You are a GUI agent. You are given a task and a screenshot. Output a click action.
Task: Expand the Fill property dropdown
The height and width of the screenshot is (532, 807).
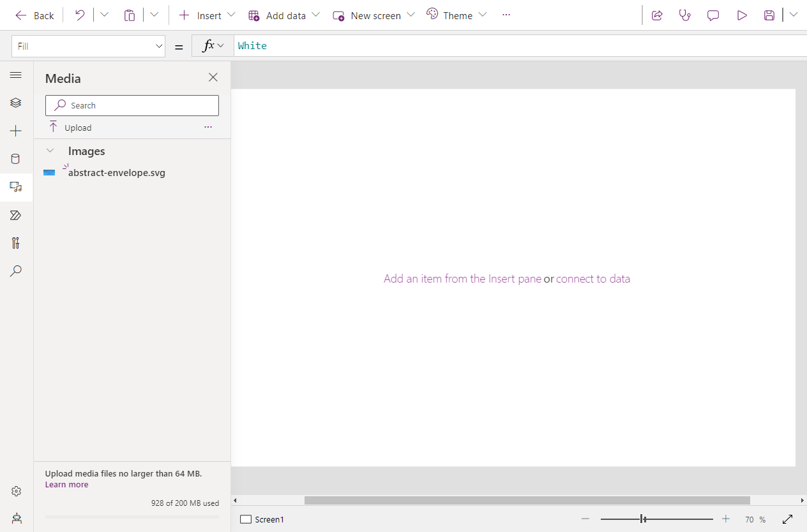pos(159,46)
